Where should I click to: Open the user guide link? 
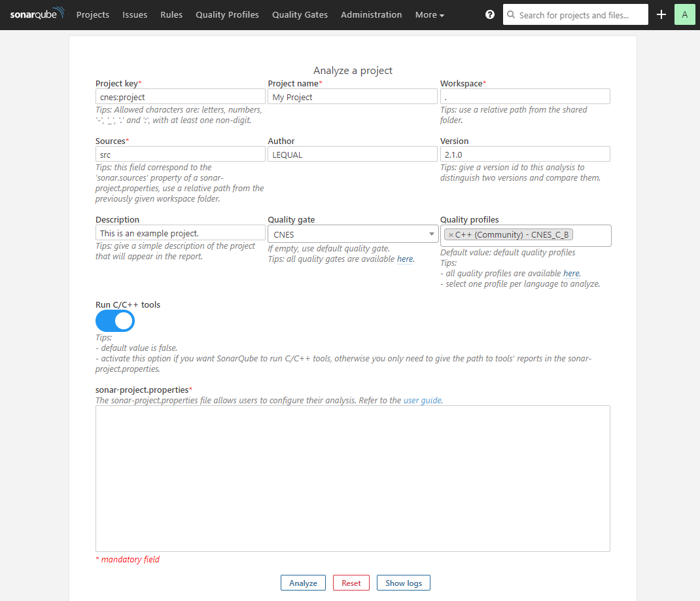click(423, 401)
